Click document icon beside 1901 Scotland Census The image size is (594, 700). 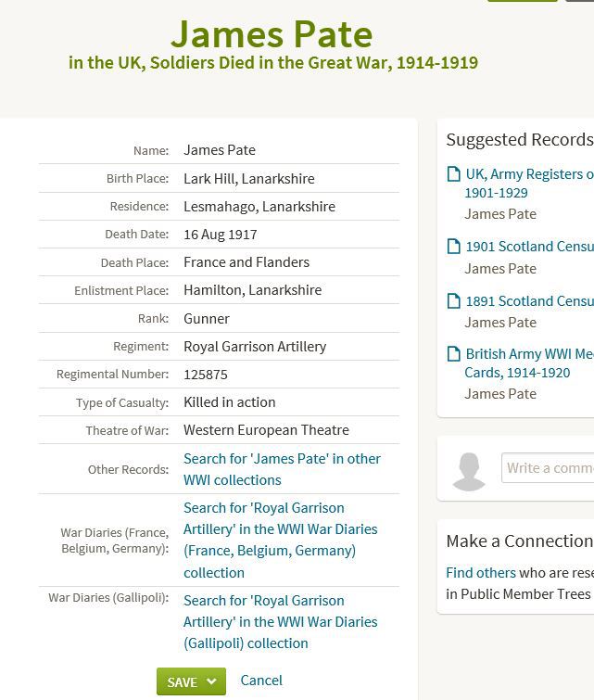(x=453, y=247)
